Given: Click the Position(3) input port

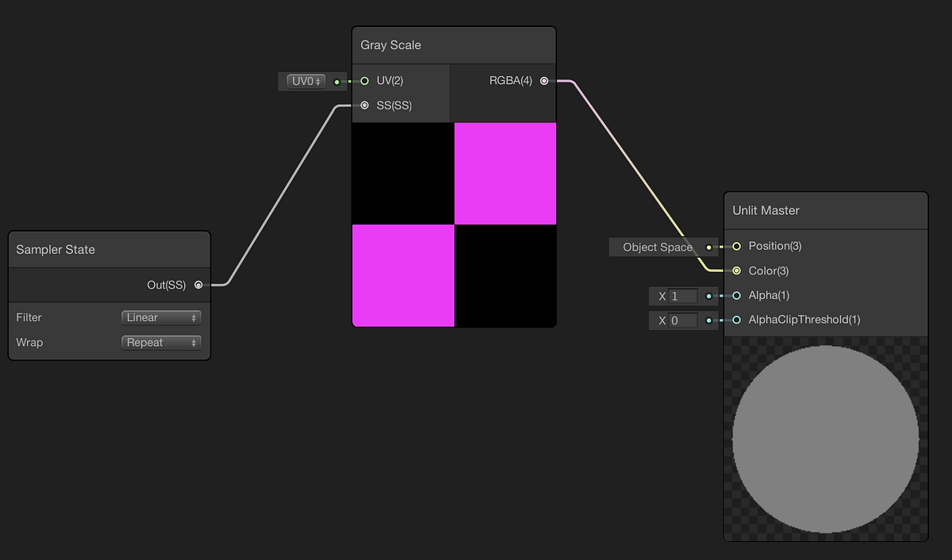Looking at the screenshot, I should point(736,246).
